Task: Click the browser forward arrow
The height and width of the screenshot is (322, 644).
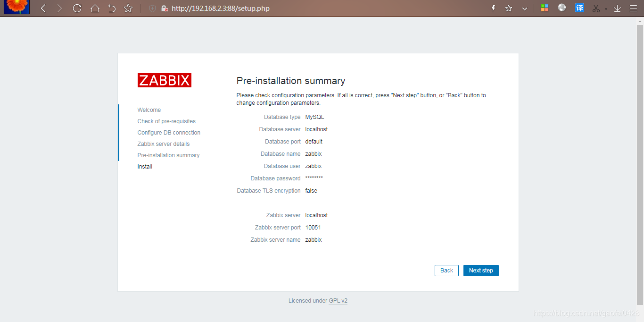Action: click(x=59, y=8)
